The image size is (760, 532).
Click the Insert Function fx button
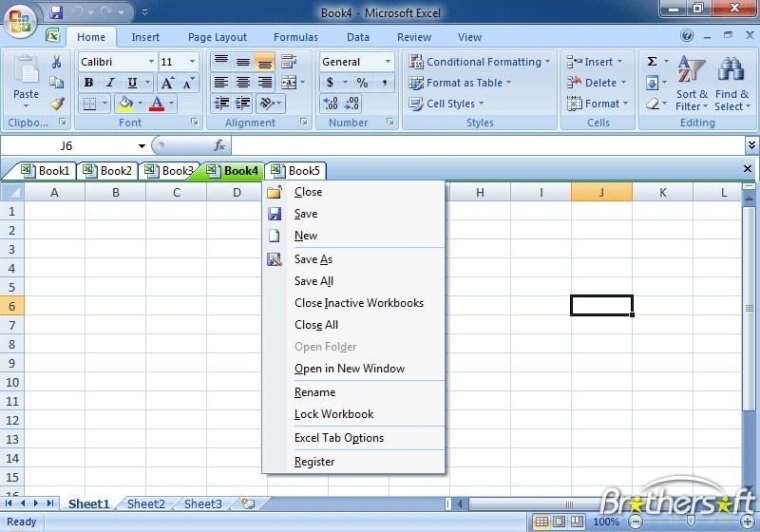[x=219, y=145]
